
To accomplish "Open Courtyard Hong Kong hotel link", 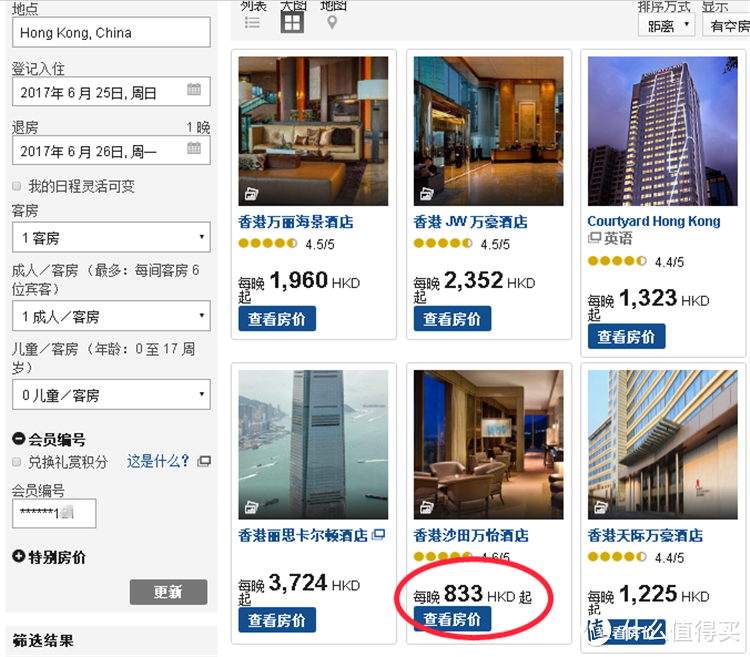I will click(653, 221).
